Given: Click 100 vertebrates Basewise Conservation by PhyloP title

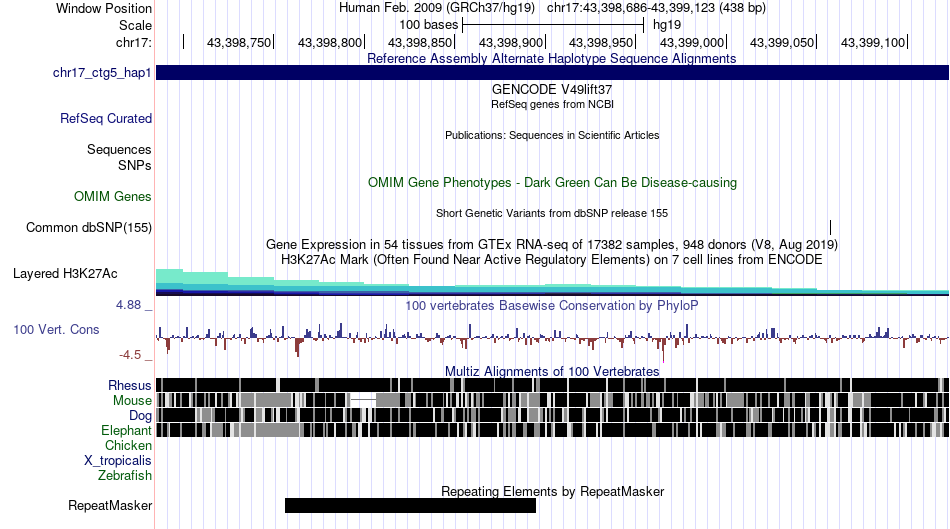Looking at the screenshot, I should tap(552, 305).
